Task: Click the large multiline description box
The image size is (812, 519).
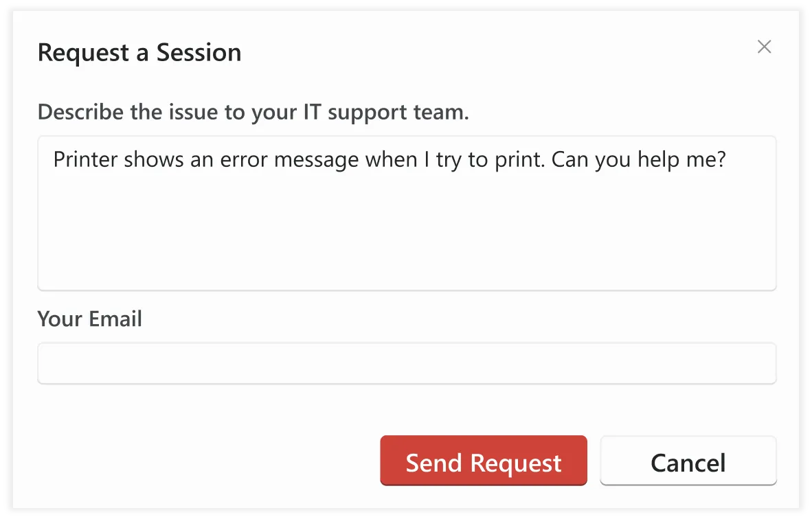Action: [407, 213]
